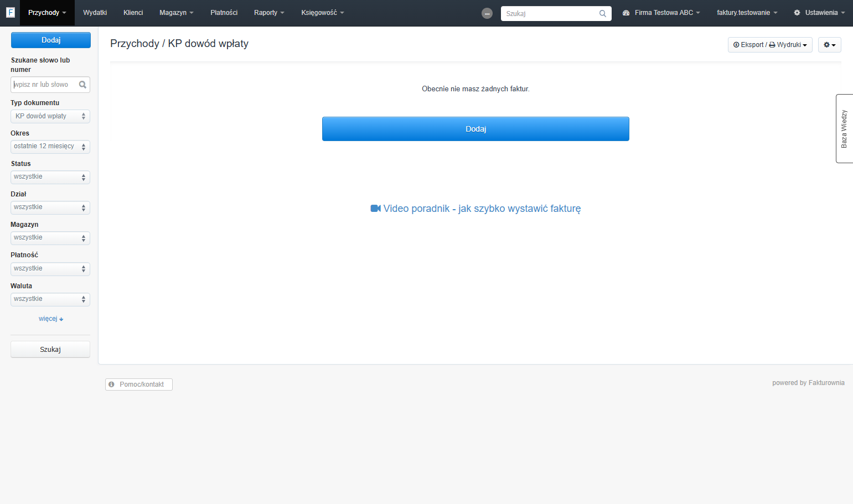Change Typ dokumentu select (KP dowód wpłaty)
This screenshot has width=853, height=504.
tap(50, 116)
